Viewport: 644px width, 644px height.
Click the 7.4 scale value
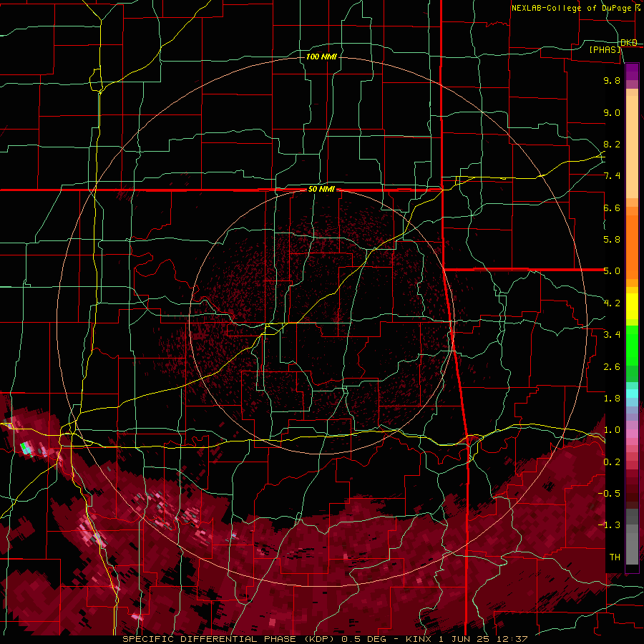click(x=612, y=176)
